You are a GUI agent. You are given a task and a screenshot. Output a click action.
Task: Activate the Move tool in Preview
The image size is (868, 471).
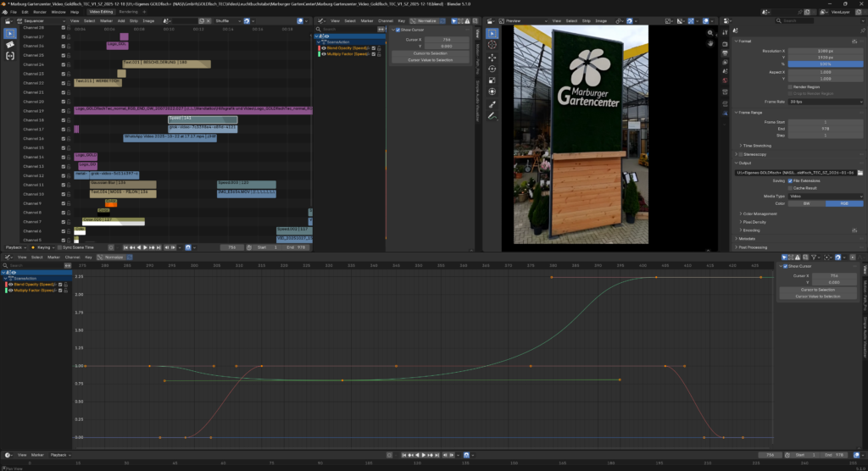[x=492, y=57]
